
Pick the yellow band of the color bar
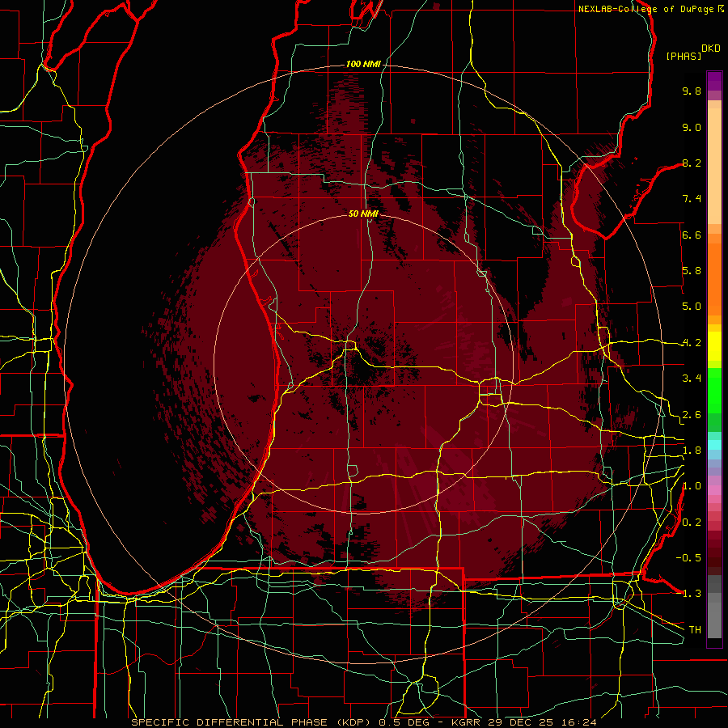(x=714, y=346)
